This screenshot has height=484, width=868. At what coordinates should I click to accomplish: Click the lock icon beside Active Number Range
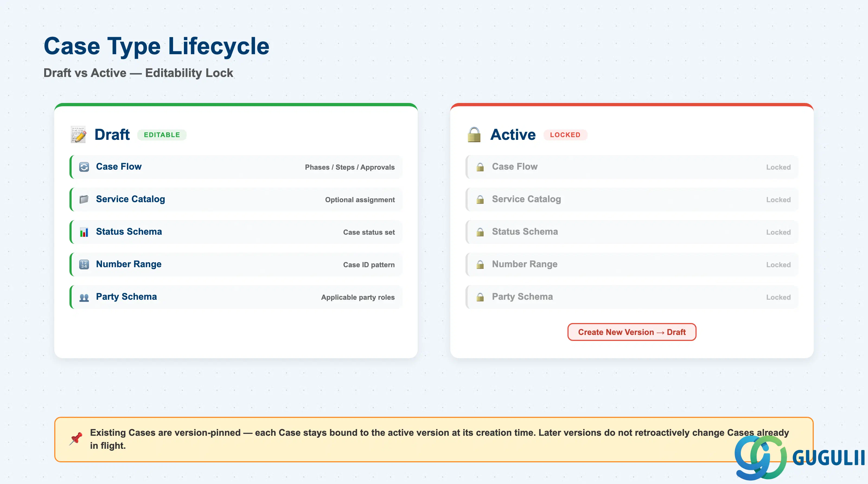pyautogui.click(x=480, y=264)
